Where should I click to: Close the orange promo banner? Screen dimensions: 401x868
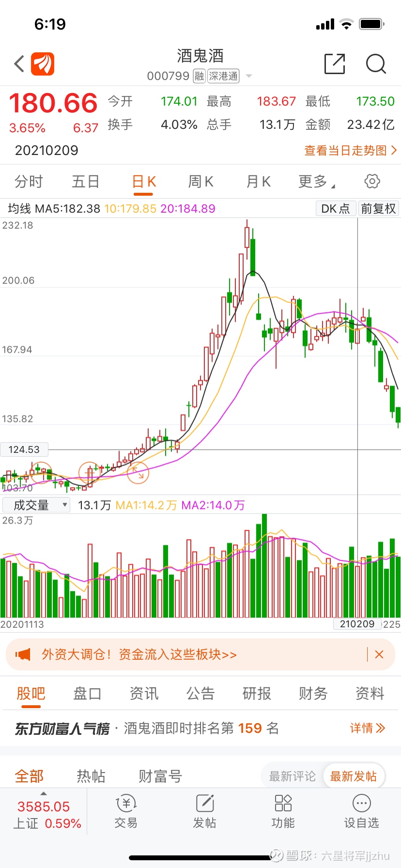379,655
